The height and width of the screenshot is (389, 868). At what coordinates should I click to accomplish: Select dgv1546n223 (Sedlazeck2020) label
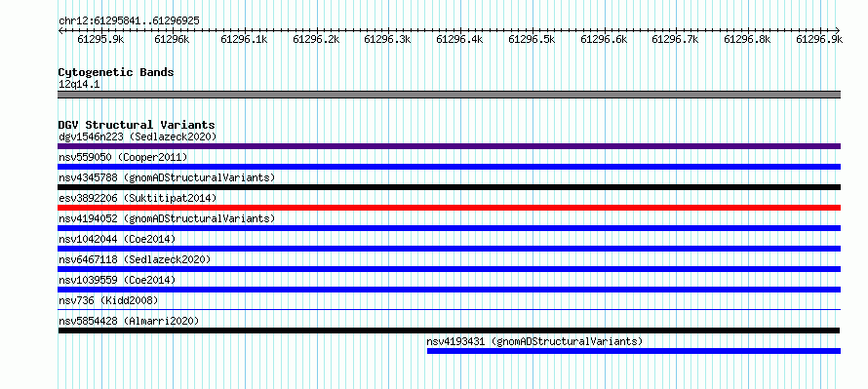tap(138, 136)
